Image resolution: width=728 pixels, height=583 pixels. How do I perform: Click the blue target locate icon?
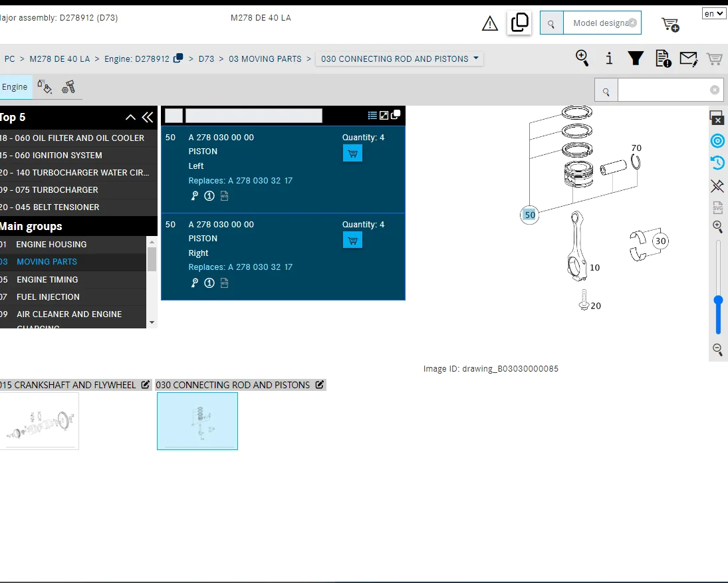coord(718,141)
